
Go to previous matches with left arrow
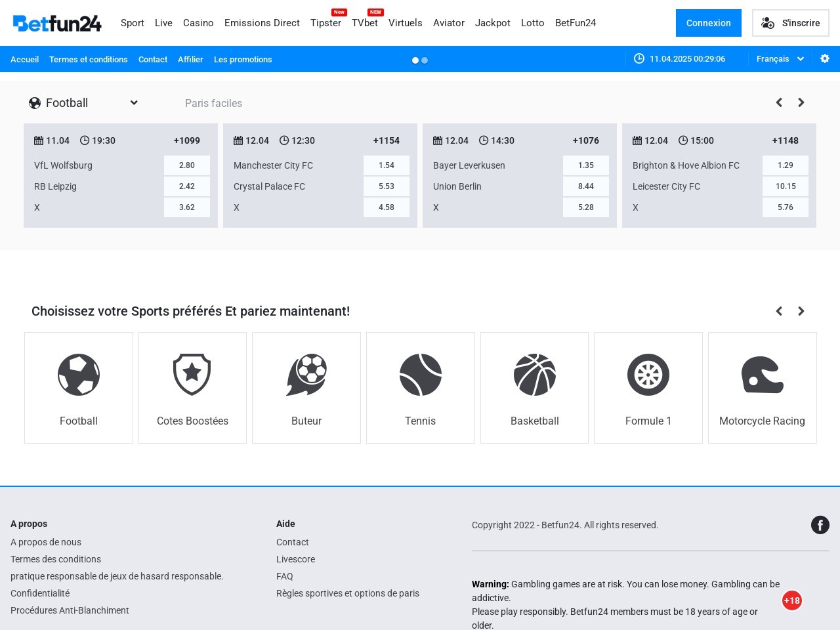pos(779,102)
